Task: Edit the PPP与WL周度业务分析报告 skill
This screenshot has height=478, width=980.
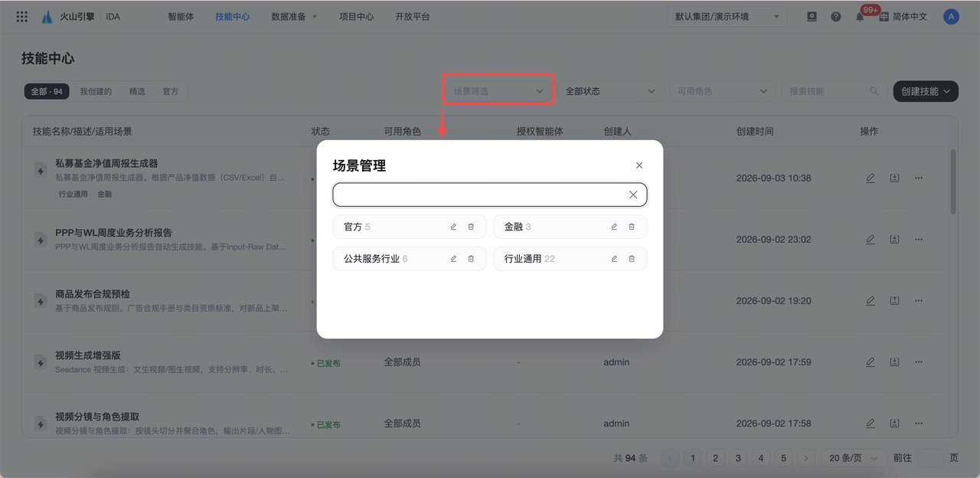Action: click(871, 239)
